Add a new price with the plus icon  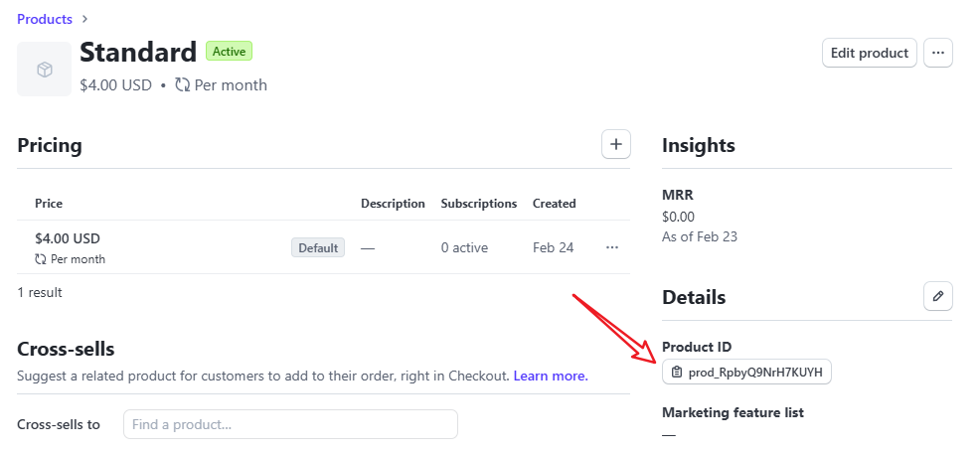(616, 144)
